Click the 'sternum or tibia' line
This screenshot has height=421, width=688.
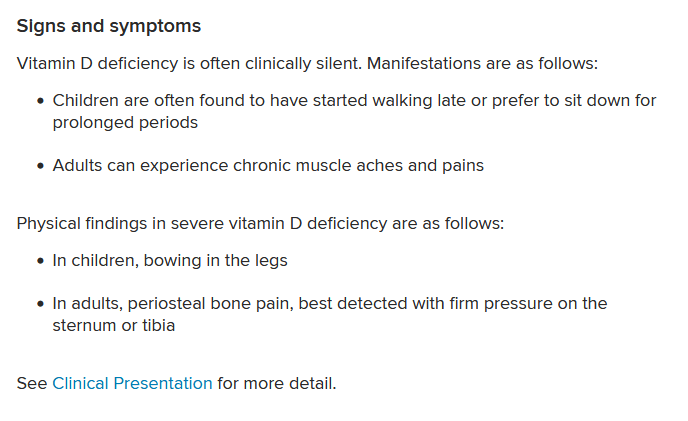pos(114,326)
